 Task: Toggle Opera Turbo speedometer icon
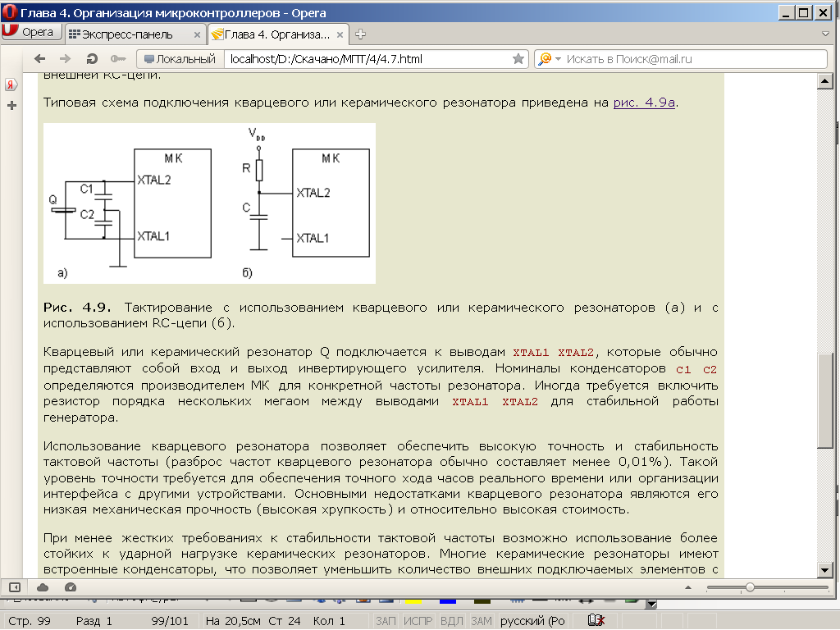tap(71, 587)
